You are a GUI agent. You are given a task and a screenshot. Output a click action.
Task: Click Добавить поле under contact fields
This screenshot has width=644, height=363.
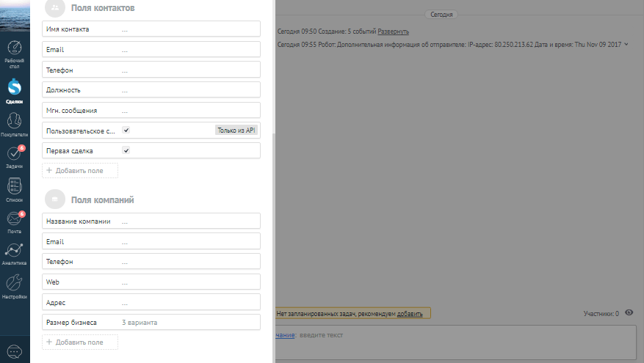click(x=80, y=170)
